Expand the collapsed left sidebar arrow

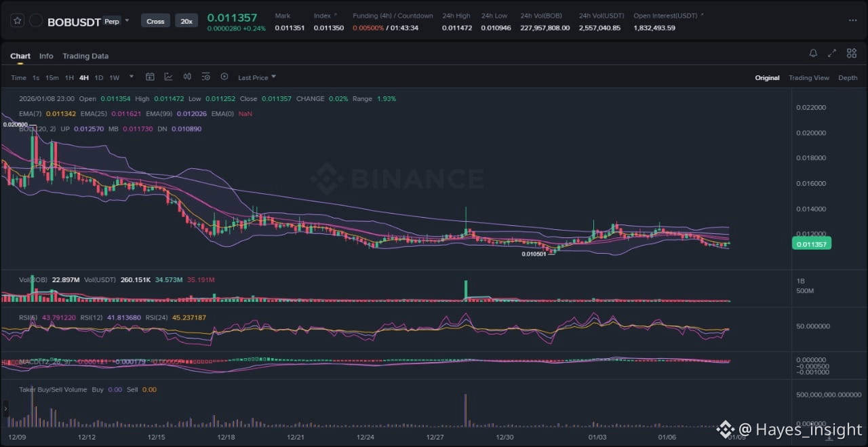coord(5,408)
